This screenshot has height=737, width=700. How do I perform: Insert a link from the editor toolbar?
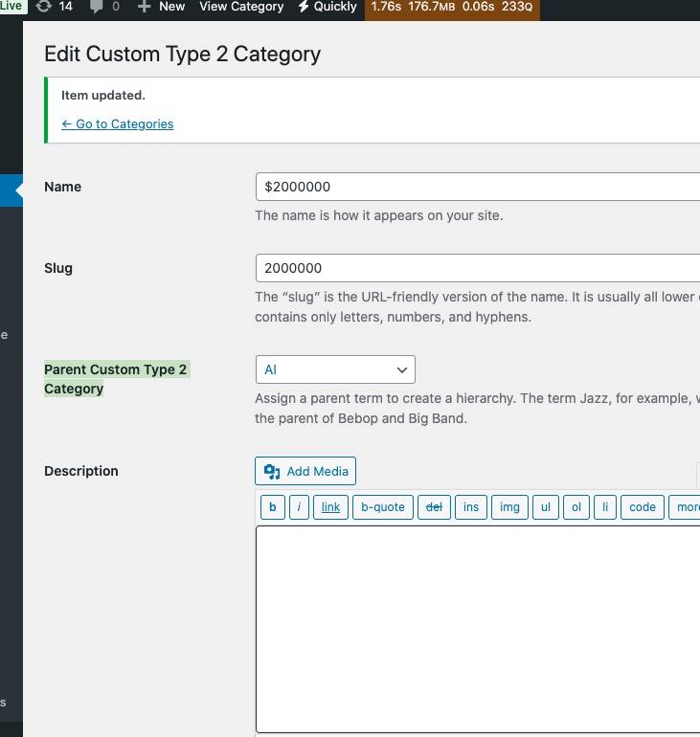330,507
